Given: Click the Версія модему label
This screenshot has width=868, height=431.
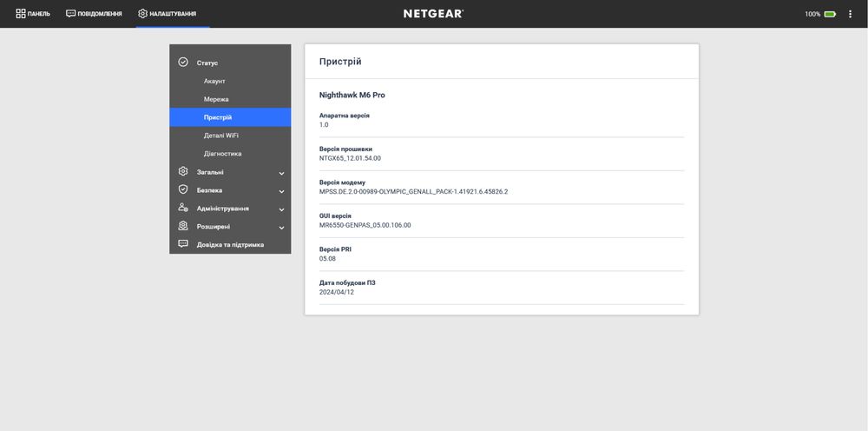Looking at the screenshot, I should click(x=342, y=182).
